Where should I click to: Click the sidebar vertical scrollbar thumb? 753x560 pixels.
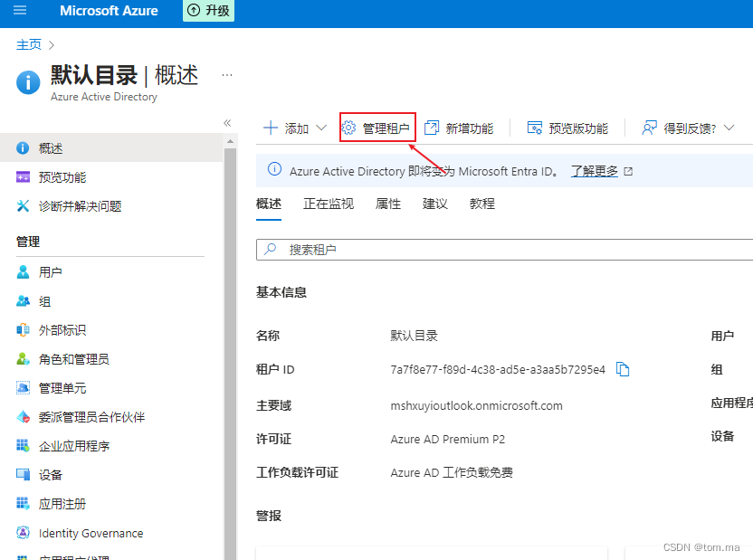[x=230, y=354]
